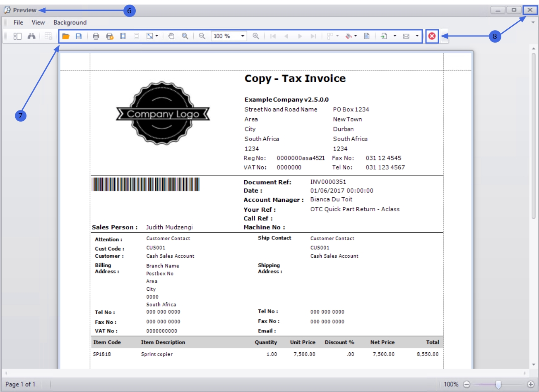Viewport: 539px width, 392px height.
Task: Click the status bar zoom in plus button
Action: coord(531,385)
